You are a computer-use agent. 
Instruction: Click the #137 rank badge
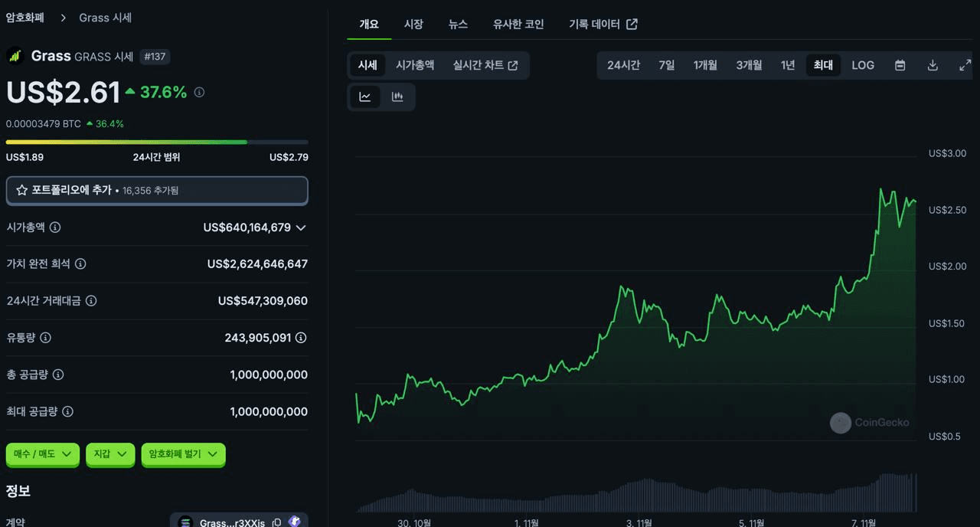pyautogui.click(x=155, y=57)
